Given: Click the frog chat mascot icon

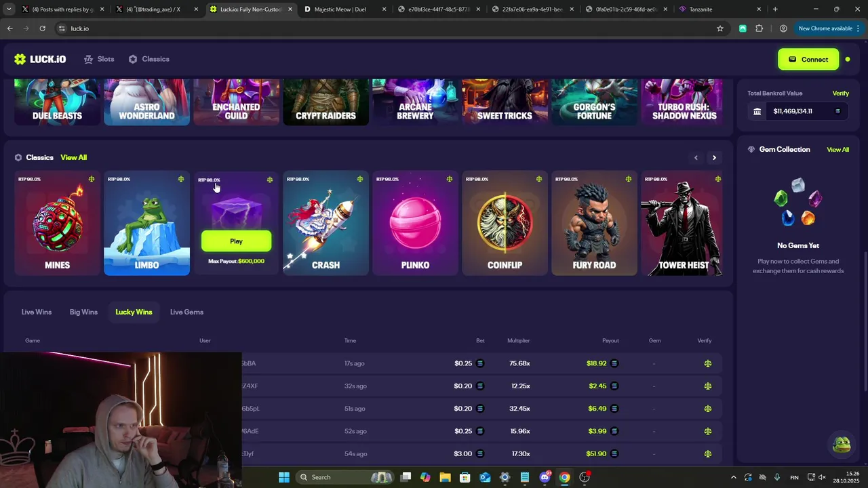Looking at the screenshot, I should [x=842, y=444].
